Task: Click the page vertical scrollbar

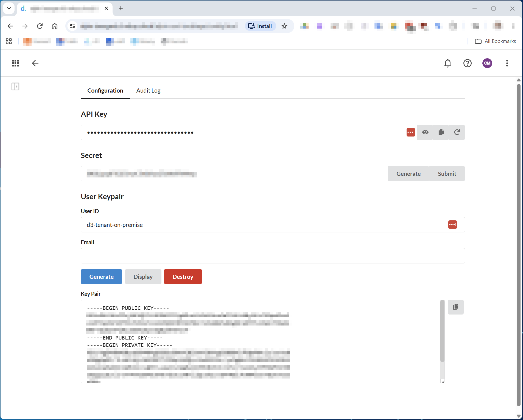Action: coord(519,244)
